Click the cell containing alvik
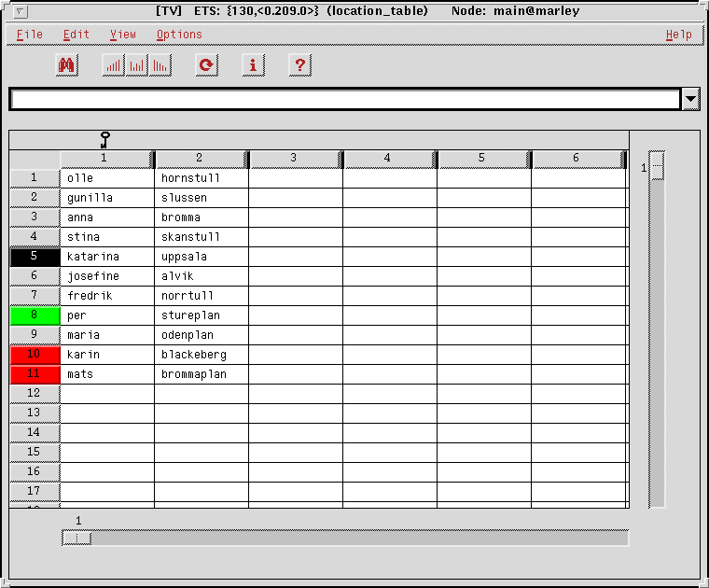The height and width of the screenshot is (588, 709). [x=202, y=276]
